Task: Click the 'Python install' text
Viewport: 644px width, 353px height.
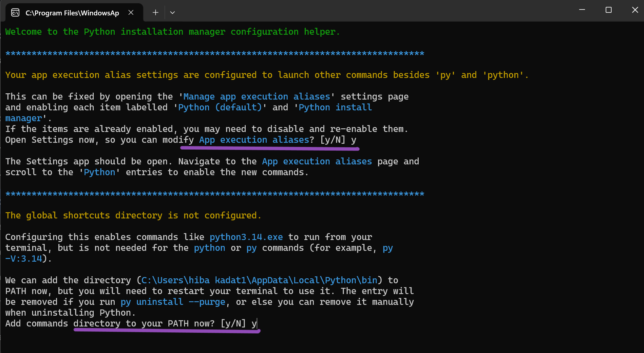Action: coord(335,107)
